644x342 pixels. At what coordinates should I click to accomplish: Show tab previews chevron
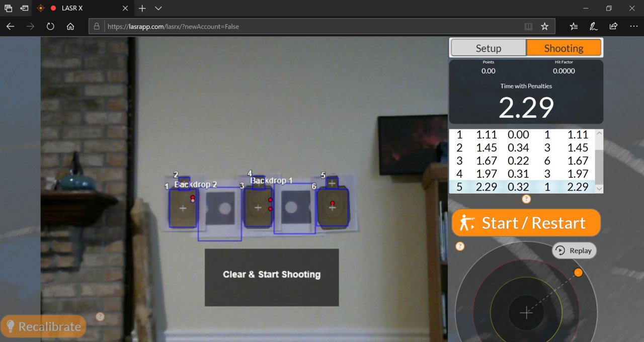(158, 8)
